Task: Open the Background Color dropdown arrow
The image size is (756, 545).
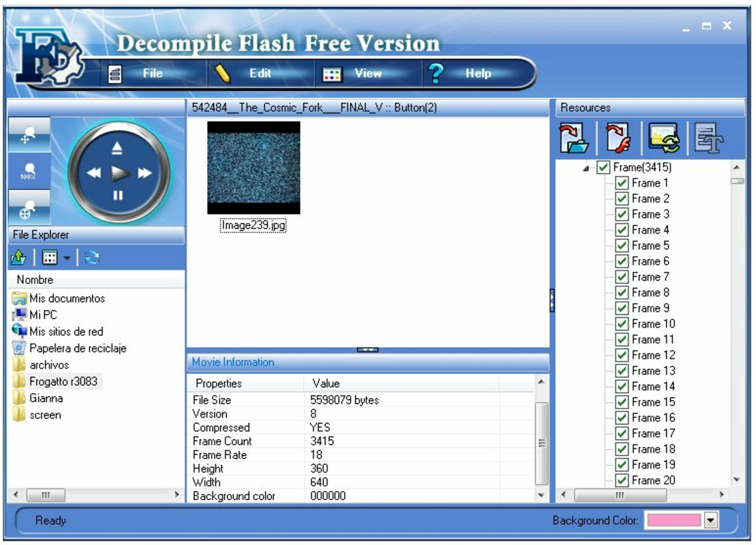Action: [x=710, y=520]
